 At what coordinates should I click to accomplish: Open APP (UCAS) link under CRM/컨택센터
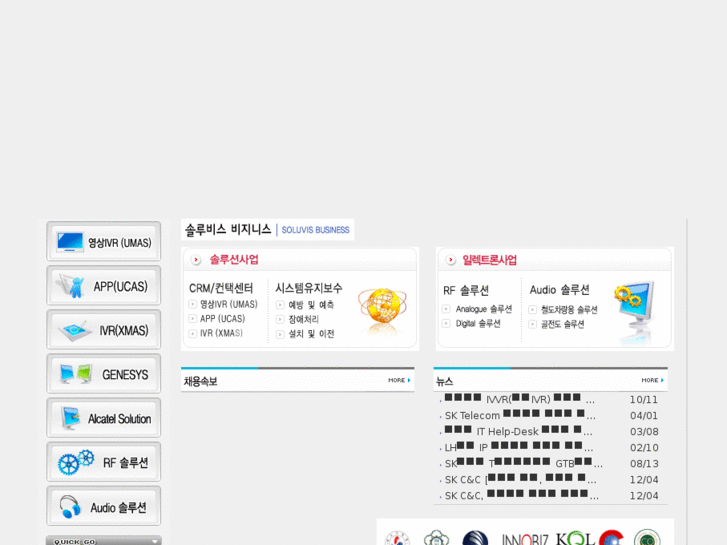click(x=223, y=319)
